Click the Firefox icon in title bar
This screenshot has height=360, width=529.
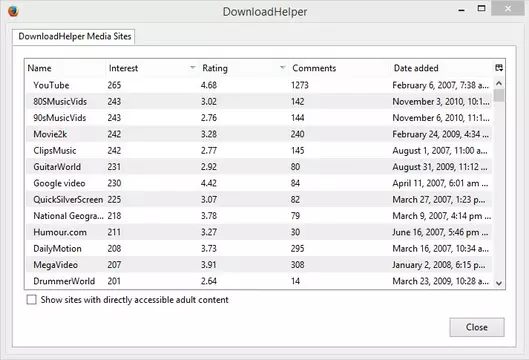coord(13,11)
